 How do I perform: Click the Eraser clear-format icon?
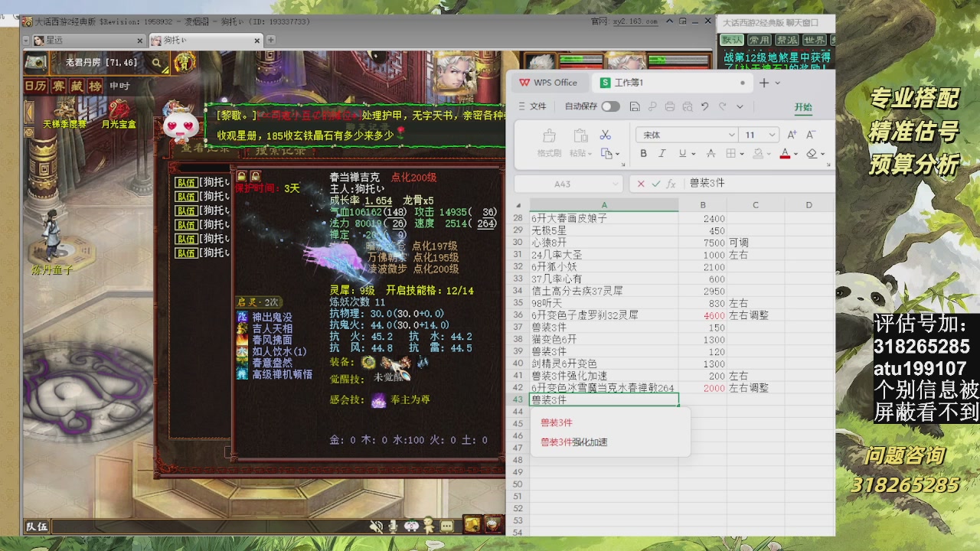pyautogui.click(x=812, y=154)
